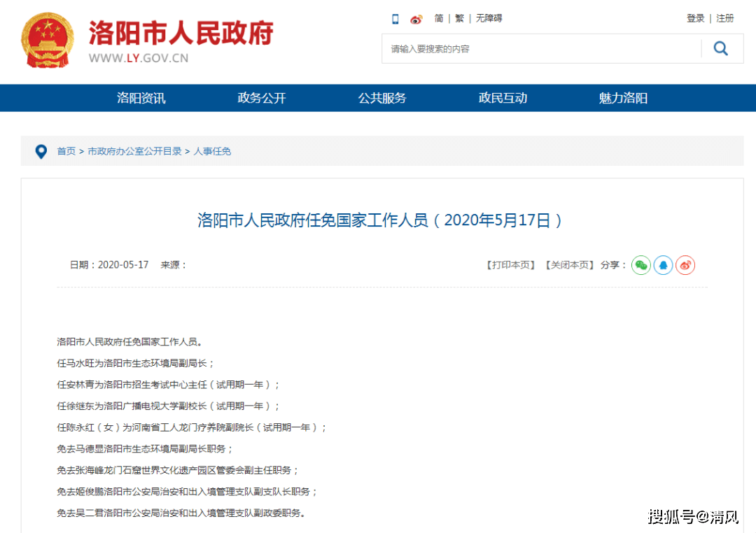The width and height of the screenshot is (756, 533).
Task: Open the WeChat share icon
Action: coord(640,265)
